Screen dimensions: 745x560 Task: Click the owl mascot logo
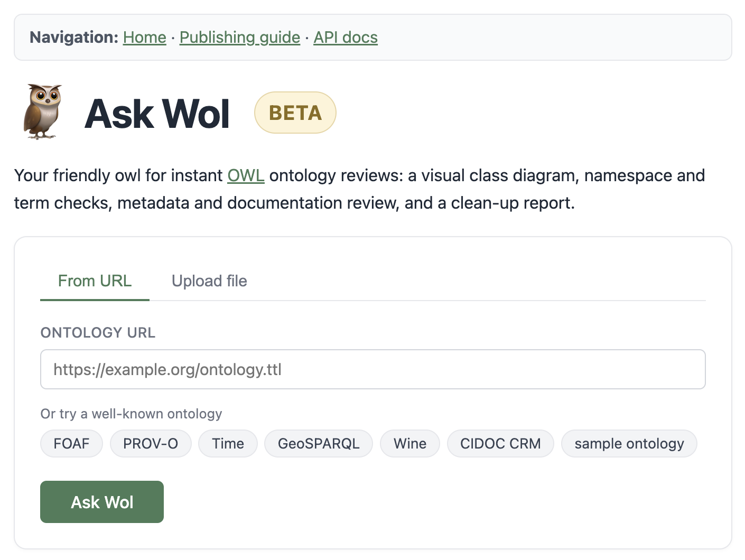coord(43,112)
